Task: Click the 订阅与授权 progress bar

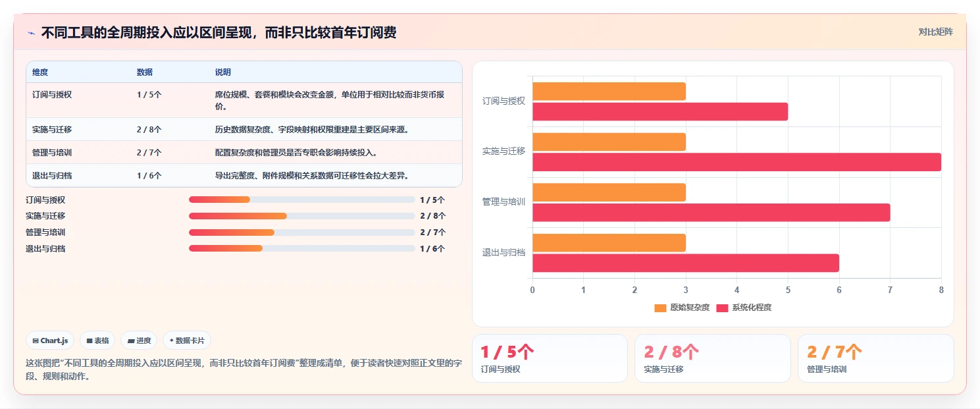Action: (302, 200)
